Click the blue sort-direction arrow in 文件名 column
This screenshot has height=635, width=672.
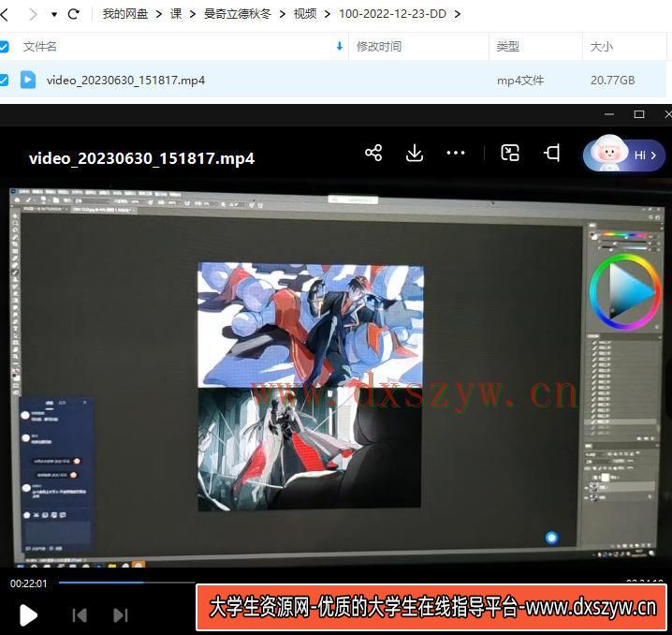[340, 46]
